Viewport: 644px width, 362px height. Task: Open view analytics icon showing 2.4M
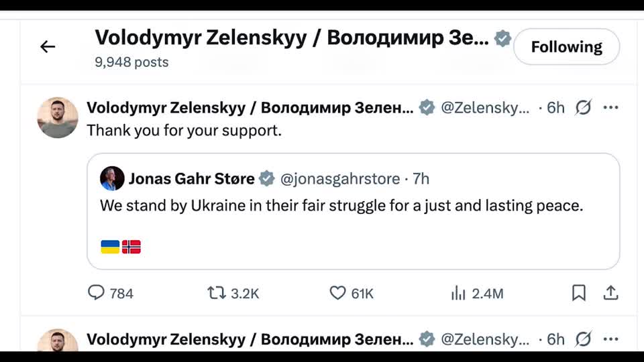pos(459,293)
